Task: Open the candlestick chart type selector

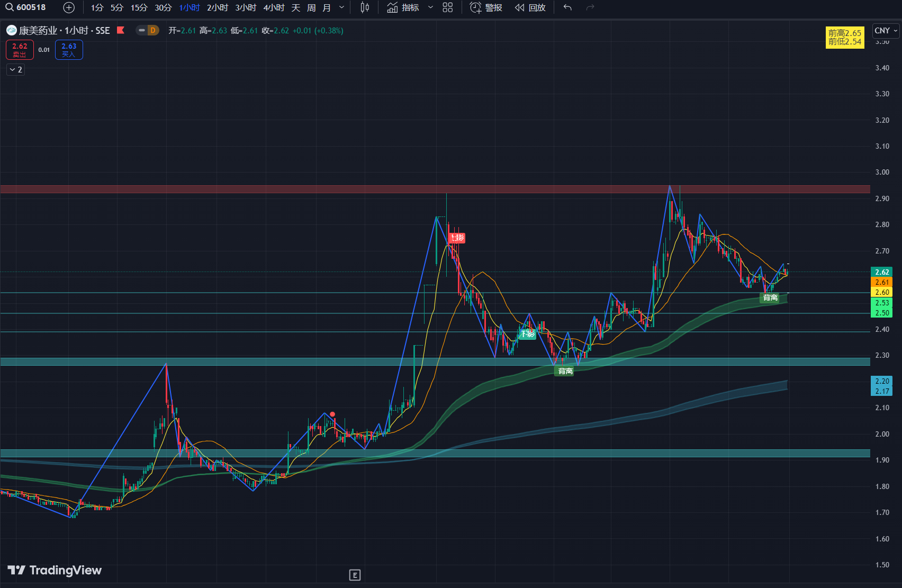Action: point(365,7)
